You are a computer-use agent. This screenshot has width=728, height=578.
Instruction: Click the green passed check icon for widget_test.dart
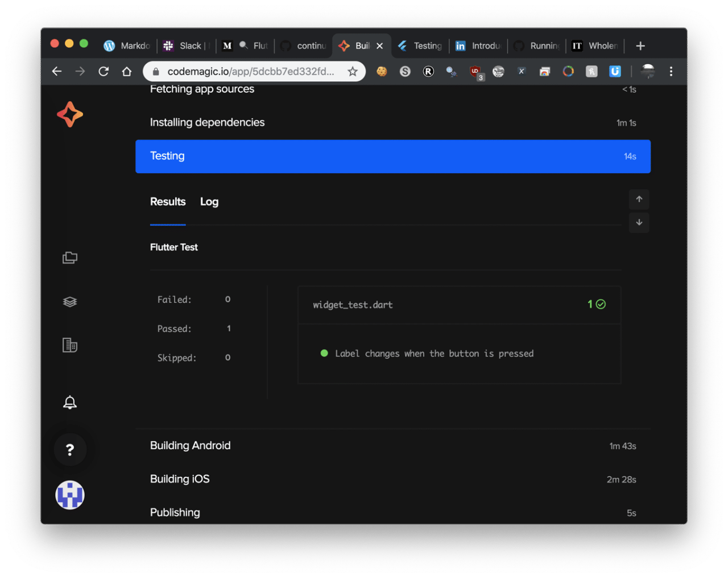(601, 304)
